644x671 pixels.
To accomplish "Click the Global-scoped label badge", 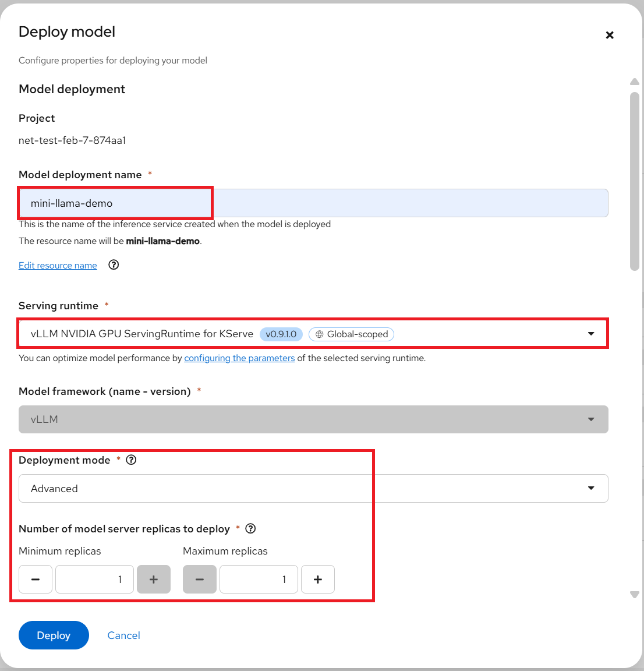I will pyautogui.click(x=351, y=334).
